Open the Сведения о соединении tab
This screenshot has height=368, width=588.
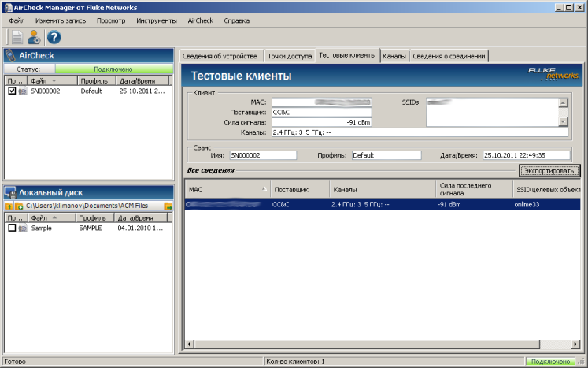(449, 56)
